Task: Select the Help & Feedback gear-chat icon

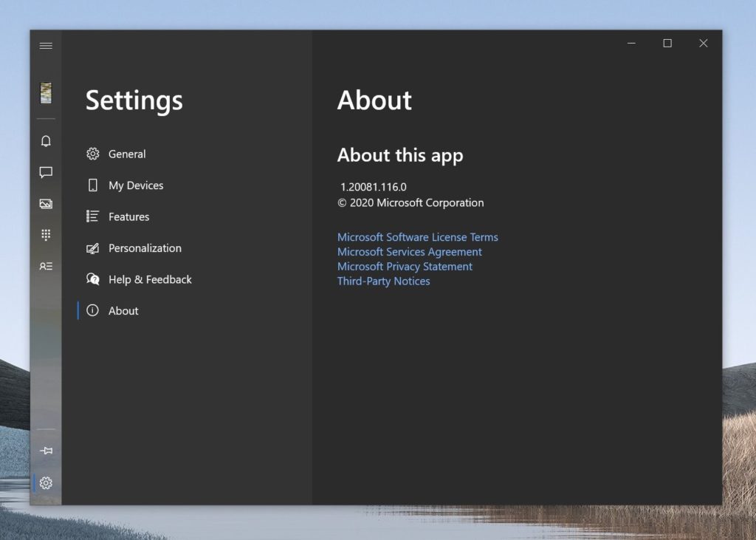Action: (x=94, y=279)
